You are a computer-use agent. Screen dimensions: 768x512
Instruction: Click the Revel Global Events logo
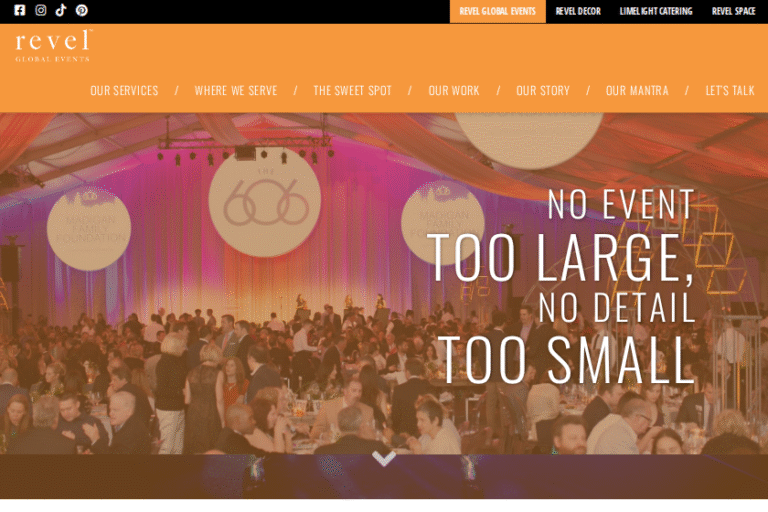[x=54, y=46]
